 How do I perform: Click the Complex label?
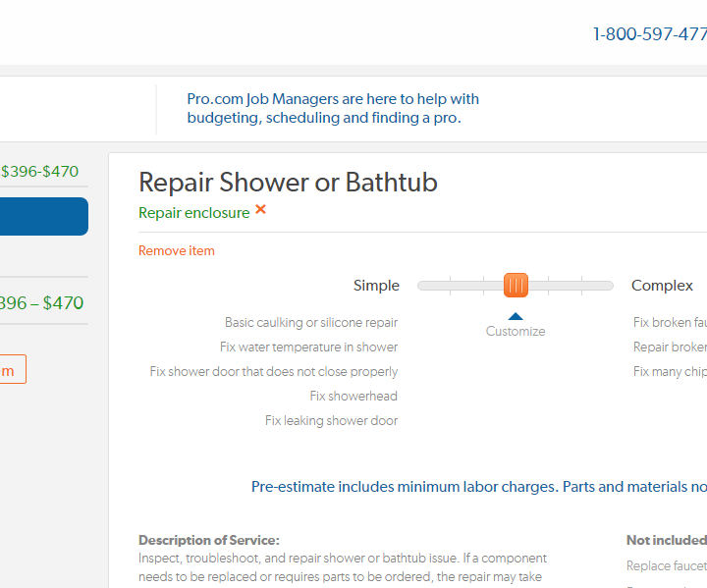[x=662, y=286]
